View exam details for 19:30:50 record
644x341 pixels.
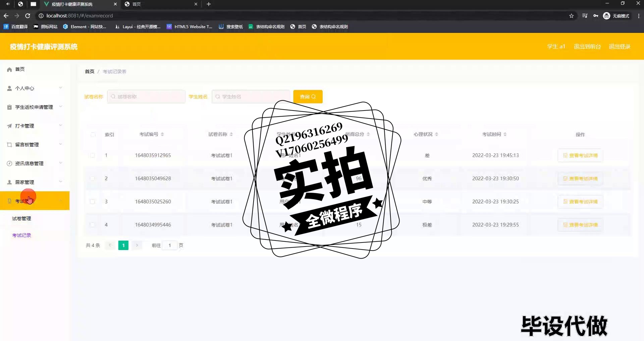click(580, 179)
